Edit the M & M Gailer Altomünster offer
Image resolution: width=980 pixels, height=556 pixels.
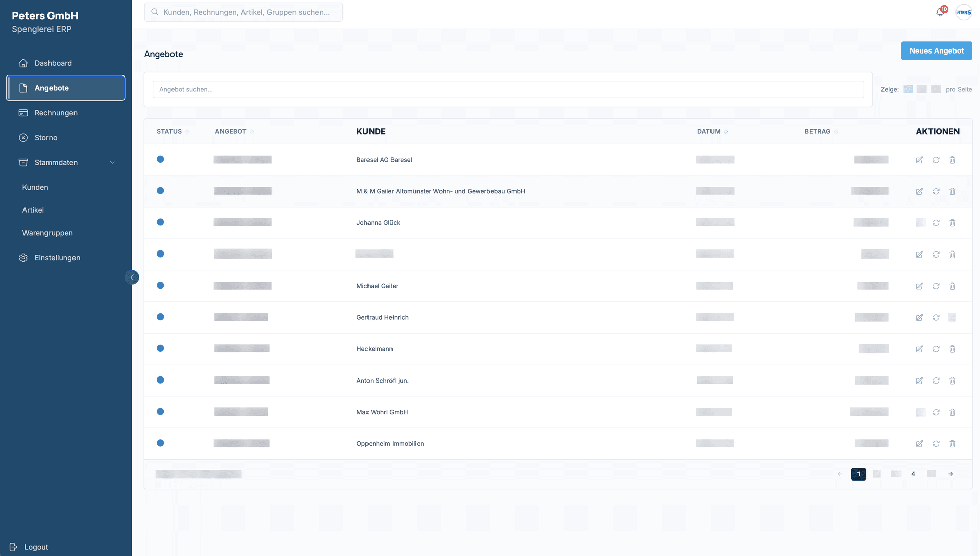(x=919, y=191)
